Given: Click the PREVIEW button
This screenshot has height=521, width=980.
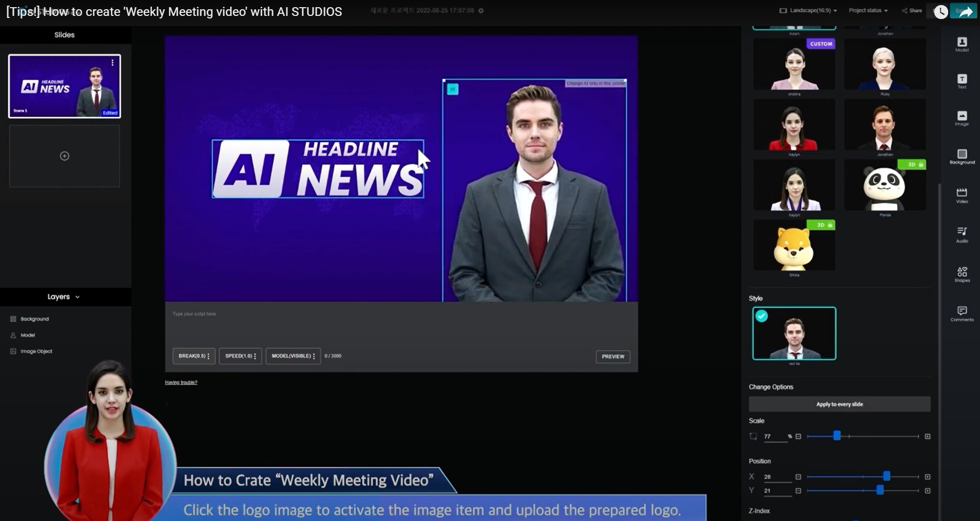Looking at the screenshot, I should pyautogui.click(x=613, y=356).
